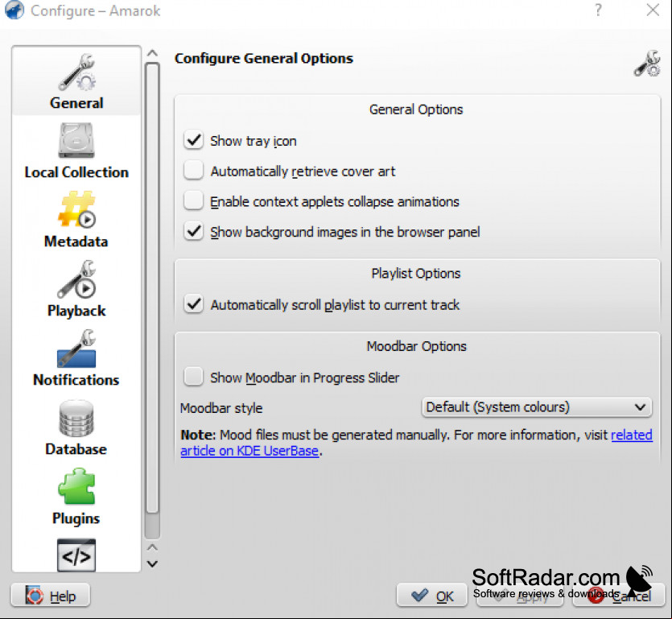Click the up arrow just above the sidebar's down arrow
The width and height of the screenshot is (672, 619).
152,547
